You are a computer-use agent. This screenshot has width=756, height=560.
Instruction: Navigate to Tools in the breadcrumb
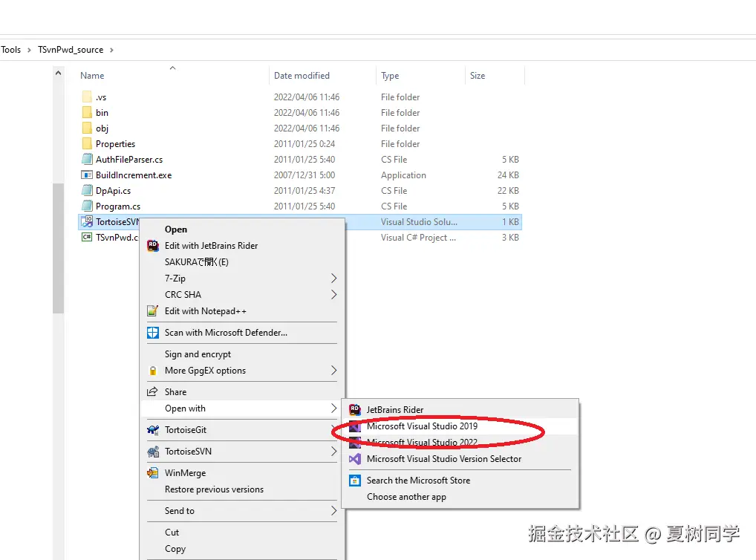click(x=10, y=50)
